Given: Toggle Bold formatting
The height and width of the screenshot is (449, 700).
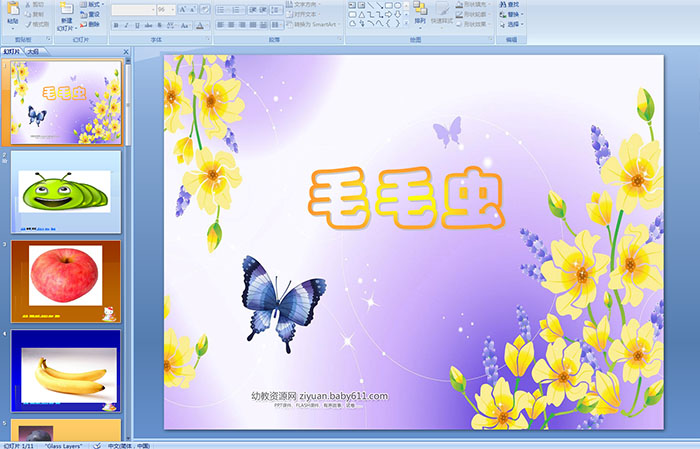Looking at the screenshot, I should [116, 26].
